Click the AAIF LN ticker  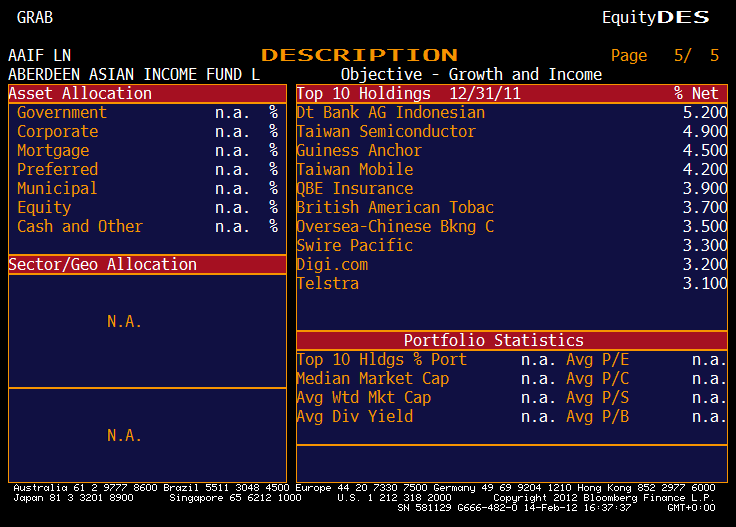click(40, 55)
